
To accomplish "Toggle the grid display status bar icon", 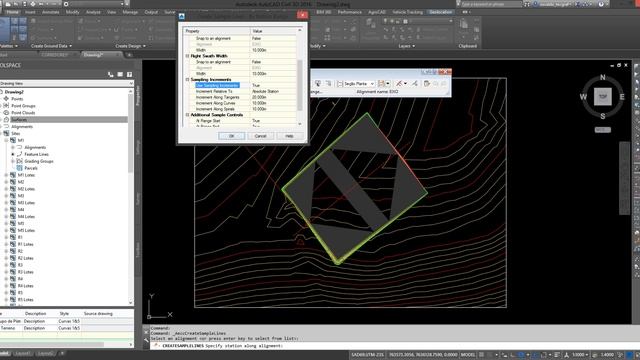I will click(x=482, y=355).
